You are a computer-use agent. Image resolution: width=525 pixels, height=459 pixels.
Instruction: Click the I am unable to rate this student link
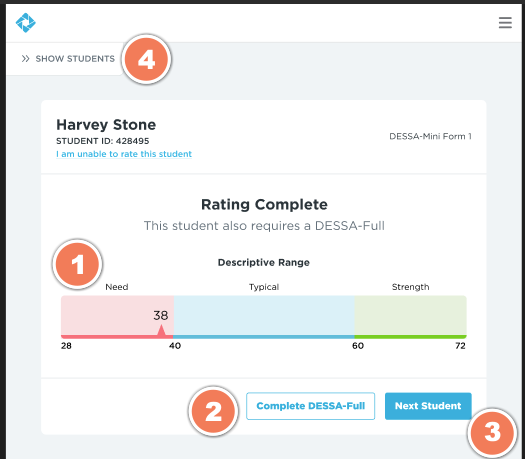click(124, 154)
